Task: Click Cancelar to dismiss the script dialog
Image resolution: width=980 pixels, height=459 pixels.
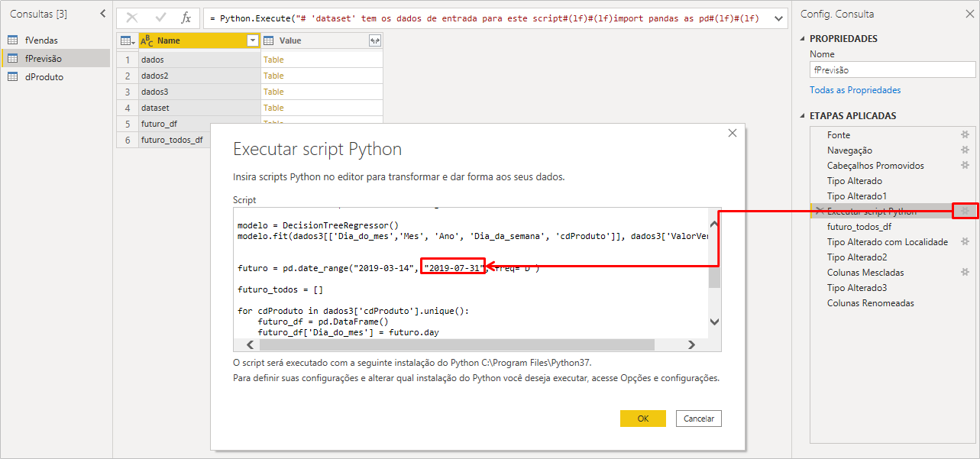Action: (699, 418)
